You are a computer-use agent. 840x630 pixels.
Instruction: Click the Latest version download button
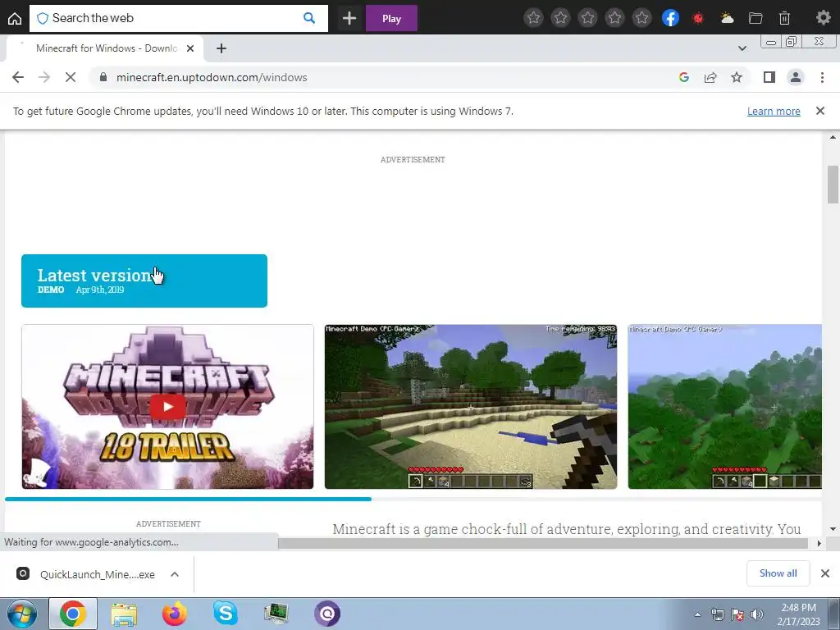[x=144, y=281]
